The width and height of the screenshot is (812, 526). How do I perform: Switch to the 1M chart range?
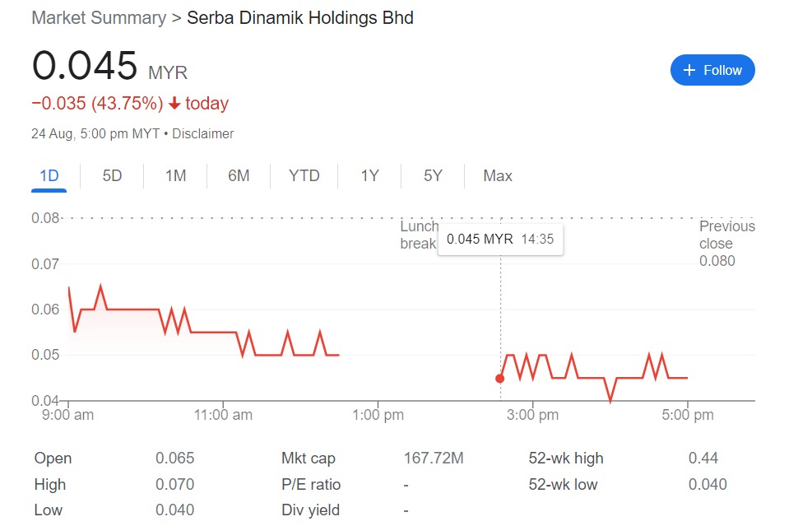175,176
